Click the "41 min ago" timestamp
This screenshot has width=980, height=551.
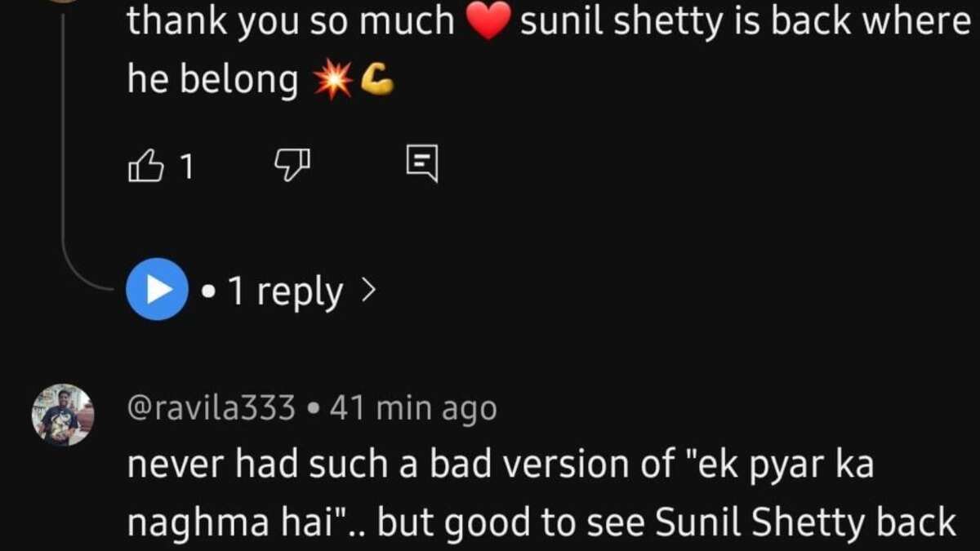[412, 408]
